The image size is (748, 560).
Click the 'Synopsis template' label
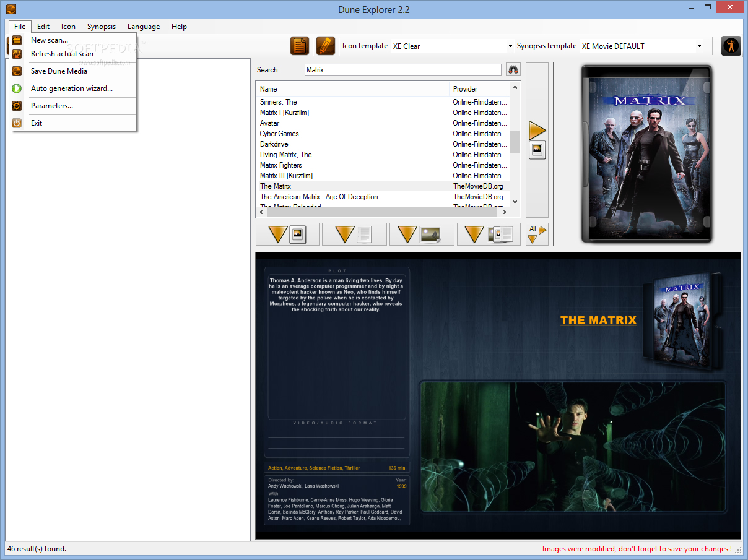point(547,46)
